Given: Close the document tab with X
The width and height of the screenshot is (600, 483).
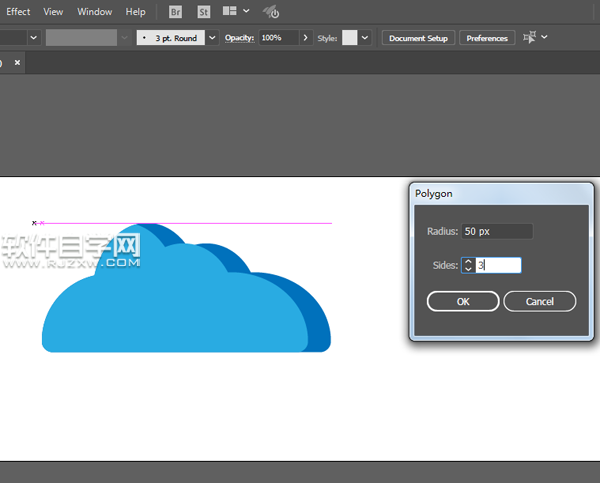Looking at the screenshot, I should [x=17, y=62].
